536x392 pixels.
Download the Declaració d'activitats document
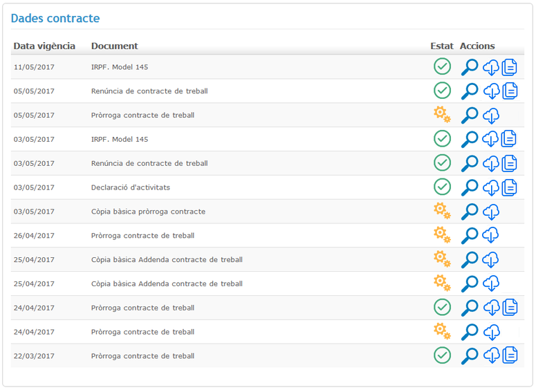[490, 187]
